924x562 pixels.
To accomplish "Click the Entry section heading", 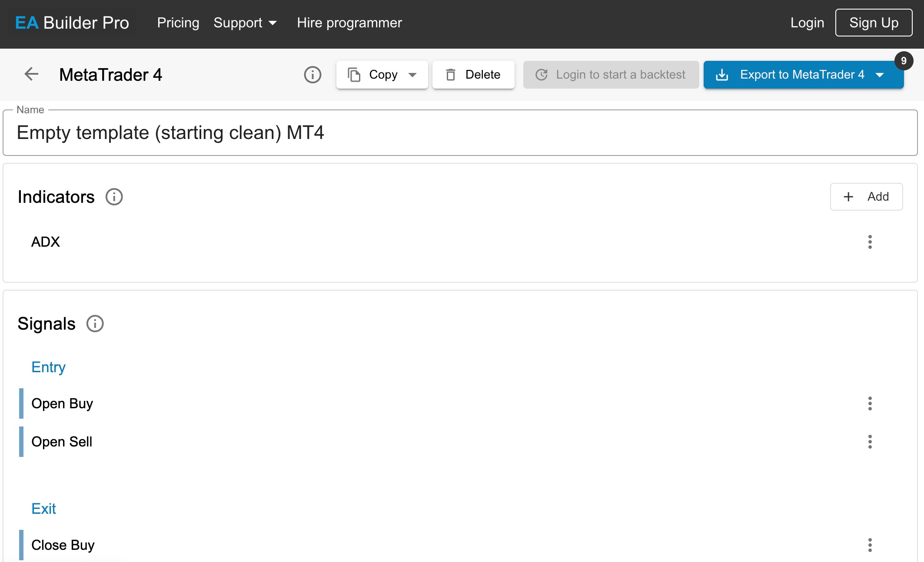I will 48,367.
